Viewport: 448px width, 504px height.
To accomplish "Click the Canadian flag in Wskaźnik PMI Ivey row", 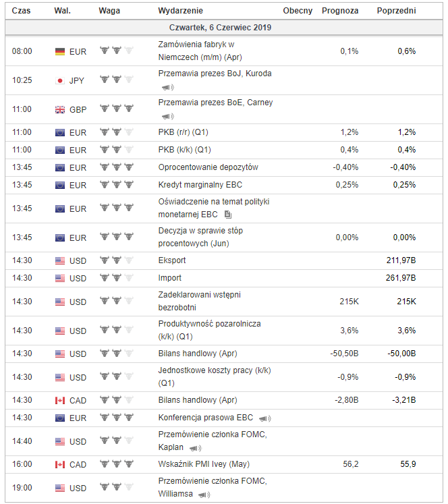I will coord(60,465).
